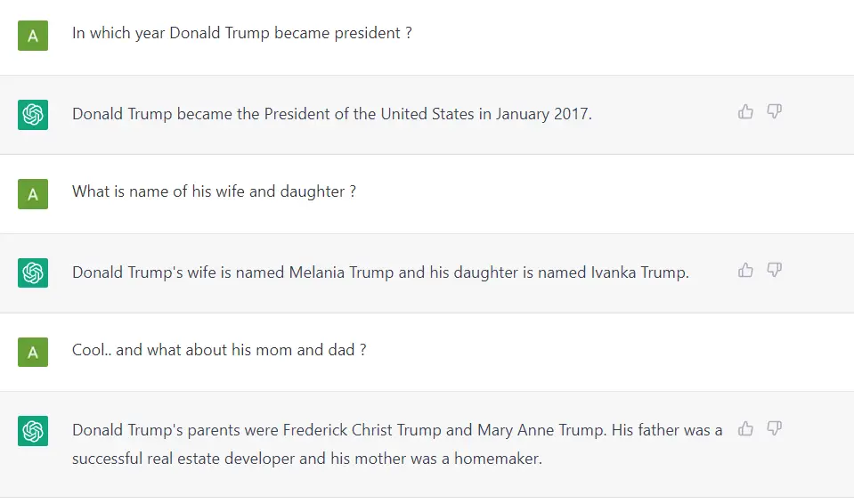Give thumbs down to the parents answer
The height and width of the screenshot is (504, 854).
tap(774, 429)
